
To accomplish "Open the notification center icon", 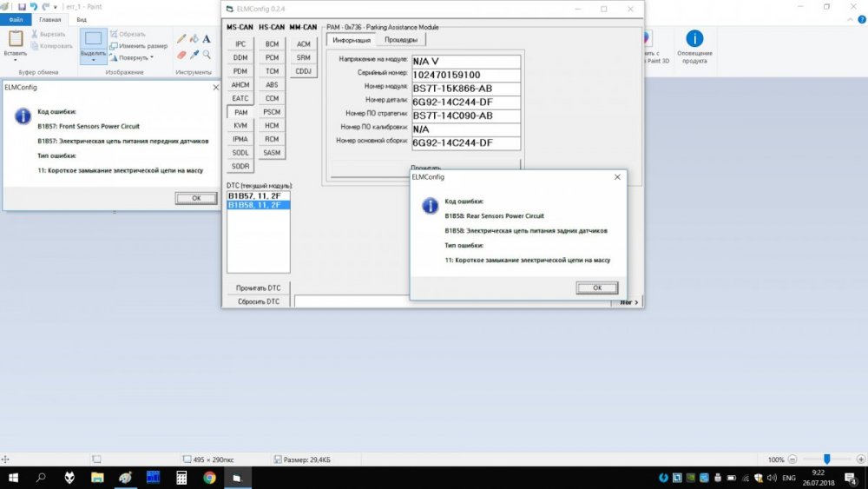I will tap(852, 478).
